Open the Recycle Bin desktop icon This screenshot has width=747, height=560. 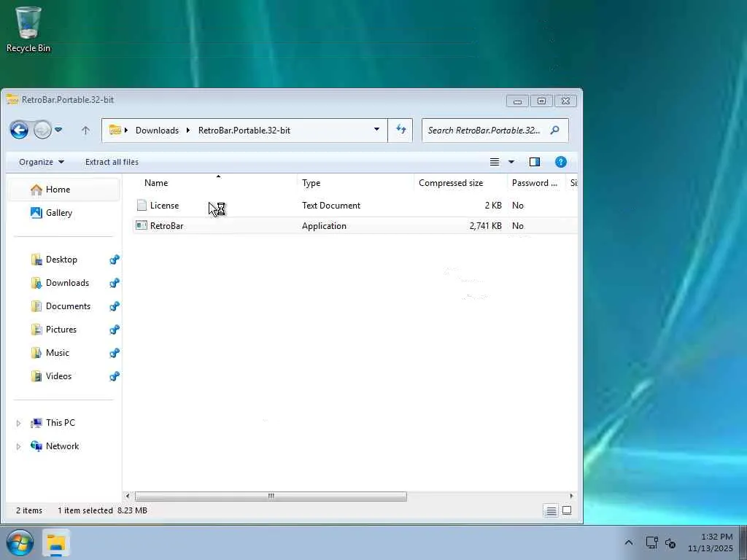point(28,29)
